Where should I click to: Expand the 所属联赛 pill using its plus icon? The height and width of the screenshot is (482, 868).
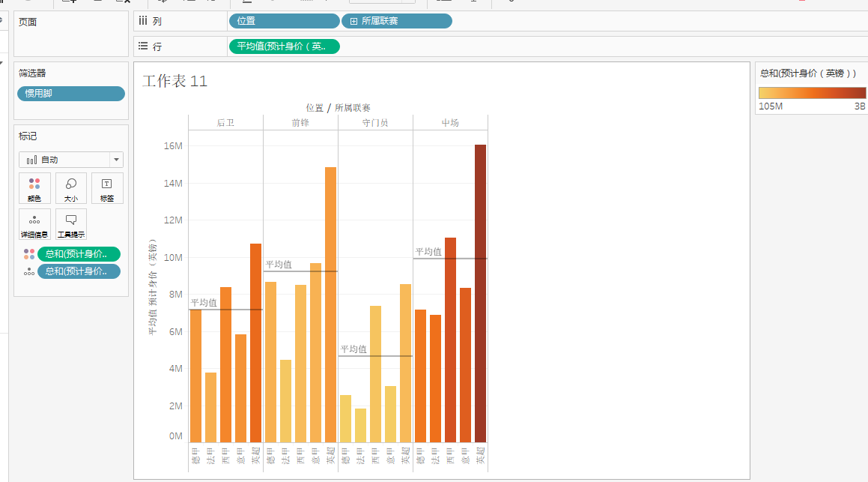[353, 21]
